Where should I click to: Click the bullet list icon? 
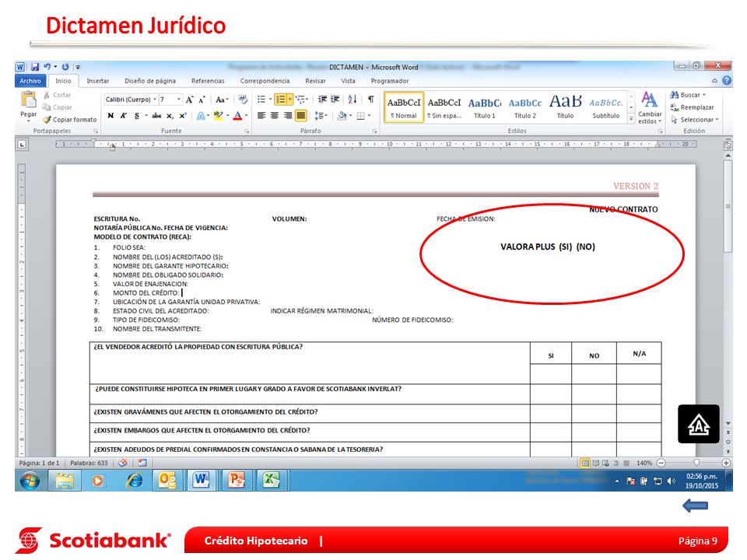point(261,99)
